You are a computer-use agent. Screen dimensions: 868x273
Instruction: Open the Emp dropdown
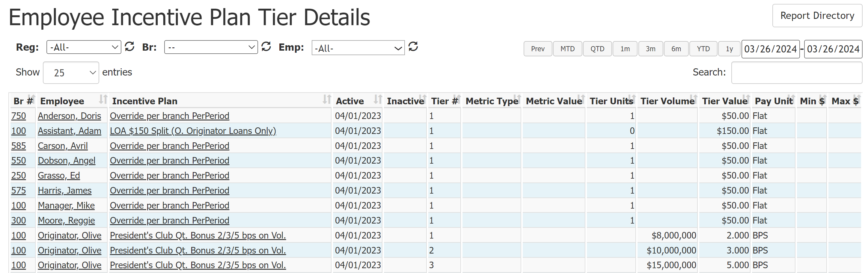358,48
